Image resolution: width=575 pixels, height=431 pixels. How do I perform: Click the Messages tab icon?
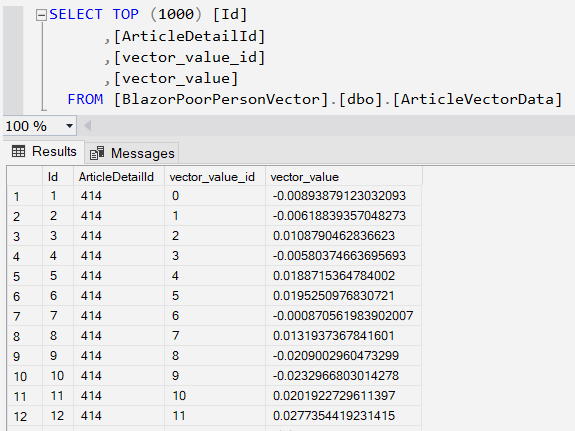[x=97, y=153]
